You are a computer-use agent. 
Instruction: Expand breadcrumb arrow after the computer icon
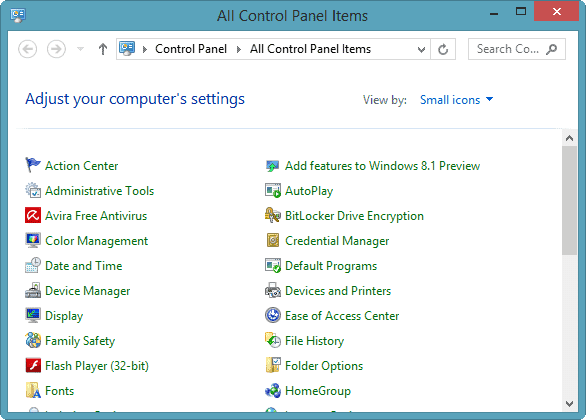click(145, 49)
